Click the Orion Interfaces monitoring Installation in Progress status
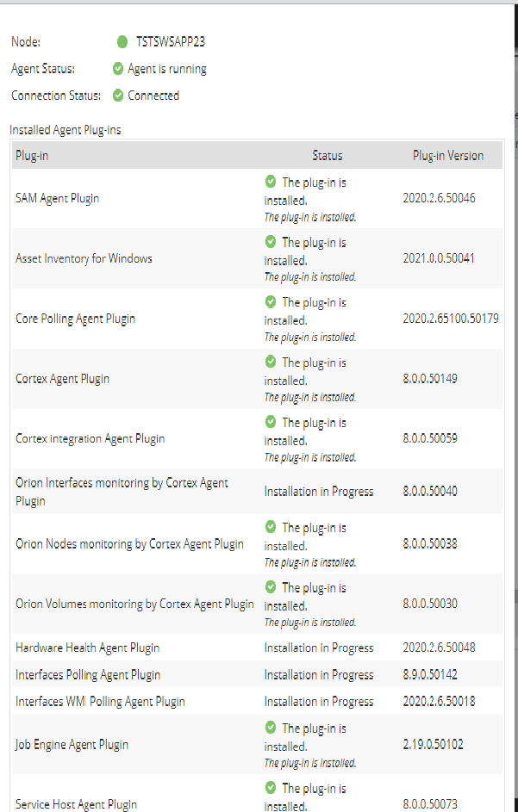The width and height of the screenshot is (518, 812). (319, 492)
